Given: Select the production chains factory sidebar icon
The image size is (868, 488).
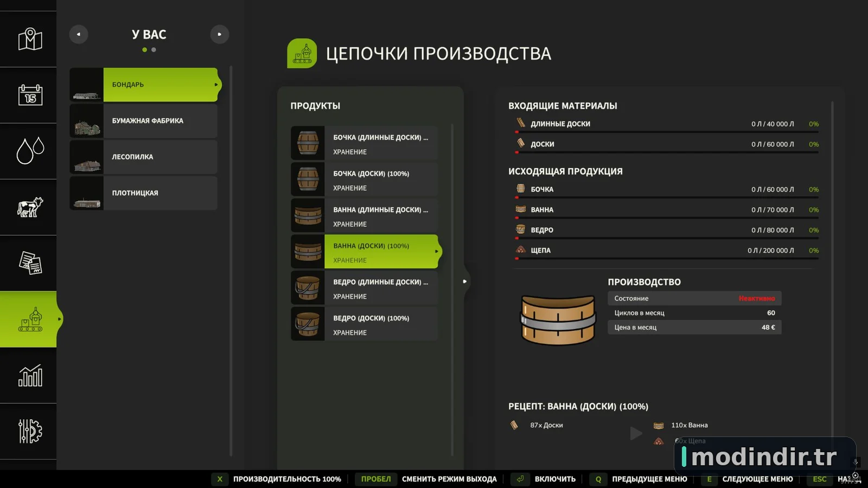Looking at the screenshot, I should 30,319.
